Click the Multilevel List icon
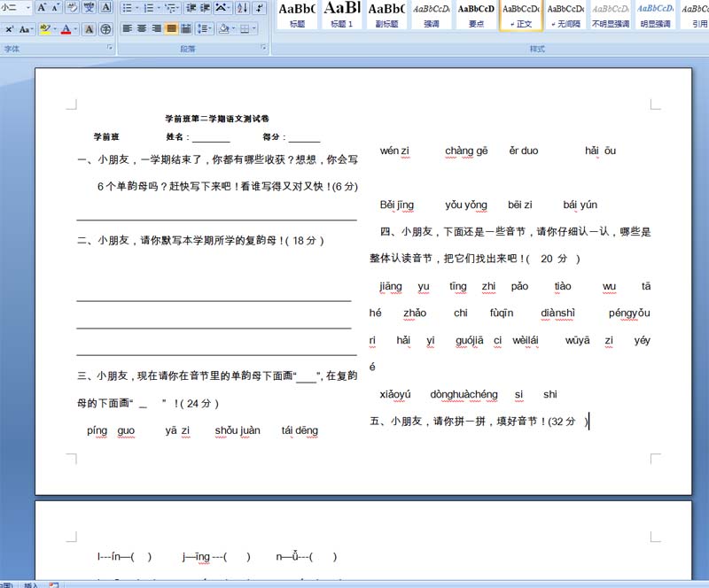This screenshot has width=709, height=588. (172, 8)
